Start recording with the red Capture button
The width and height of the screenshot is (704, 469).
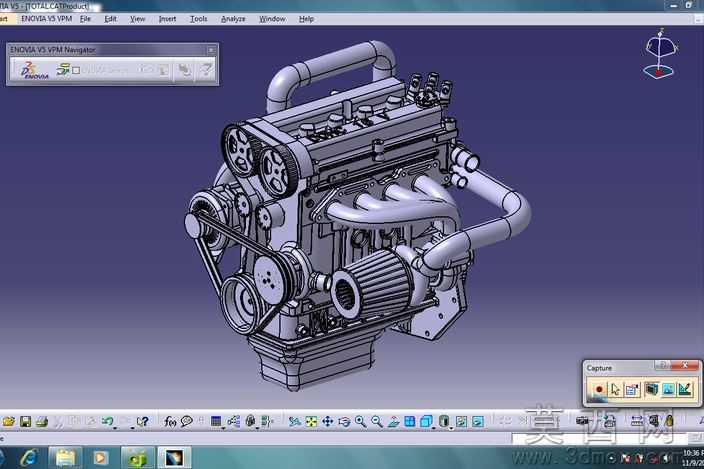coord(598,389)
